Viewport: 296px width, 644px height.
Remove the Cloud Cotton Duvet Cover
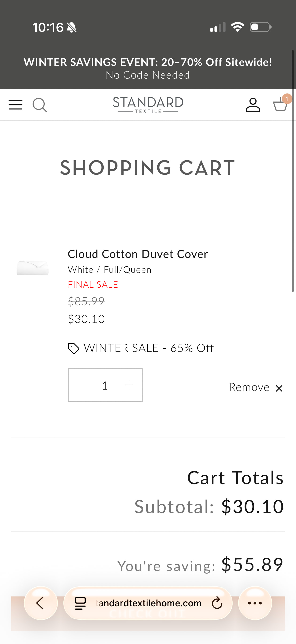[249, 387]
